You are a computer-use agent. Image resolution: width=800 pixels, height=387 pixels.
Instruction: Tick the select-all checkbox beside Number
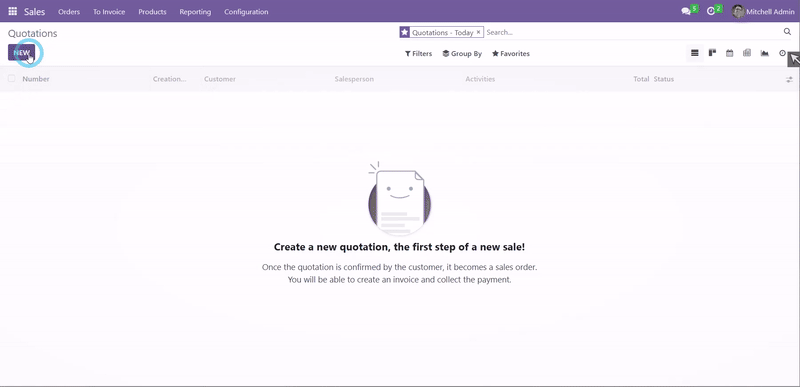pyautogui.click(x=11, y=79)
